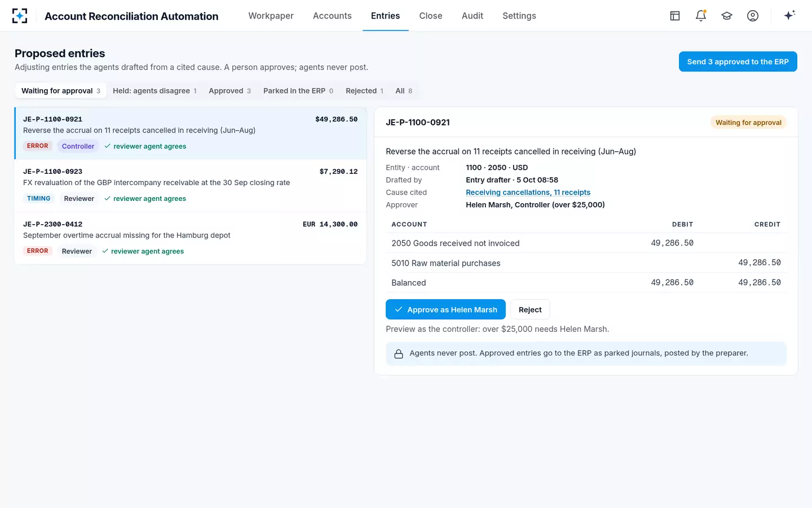Show Rejected entries
This screenshot has height=508, width=812.
364,91
